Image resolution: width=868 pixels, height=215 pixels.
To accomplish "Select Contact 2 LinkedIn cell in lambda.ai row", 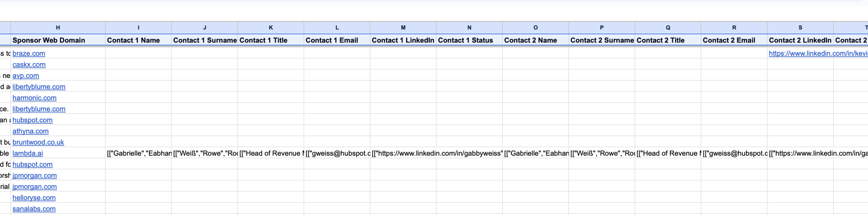I will [x=800, y=153].
